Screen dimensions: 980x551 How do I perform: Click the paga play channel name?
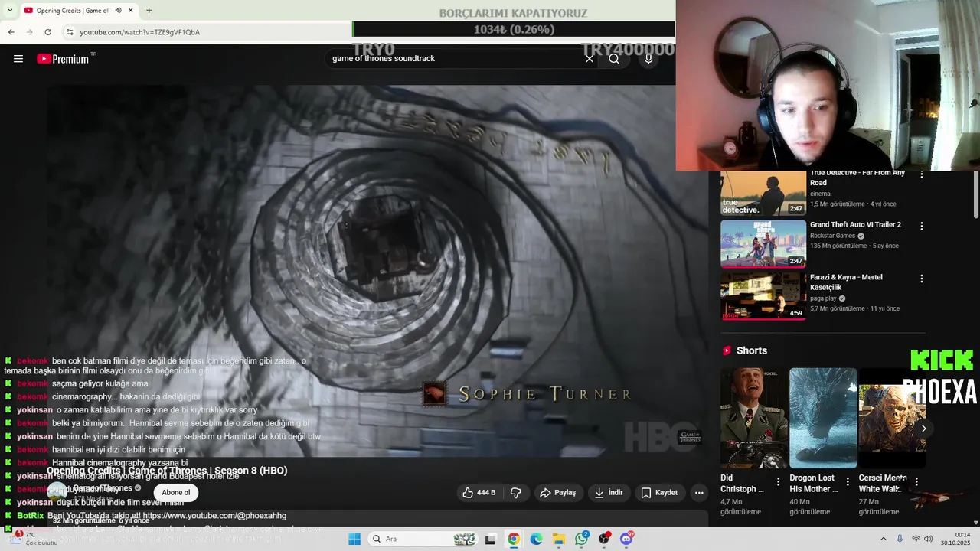pyautogui.click(x=823, y=298)
